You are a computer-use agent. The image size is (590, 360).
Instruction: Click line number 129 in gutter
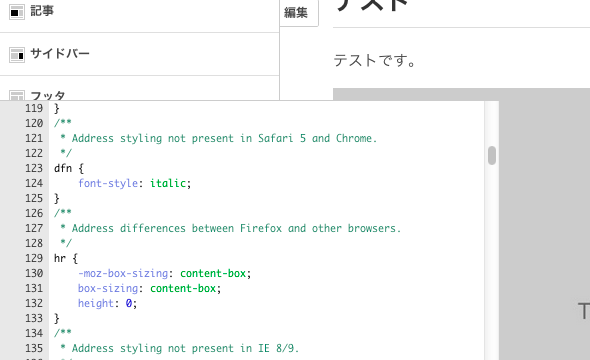tap(34, 258)
